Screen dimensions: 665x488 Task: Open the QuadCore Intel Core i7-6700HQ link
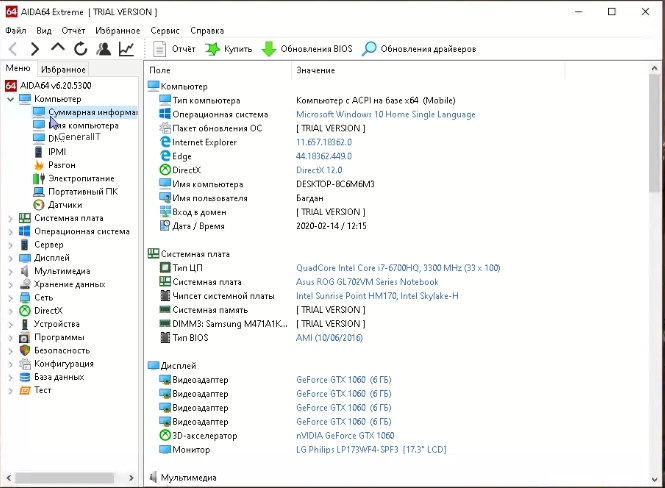click(x=397, y=268)
